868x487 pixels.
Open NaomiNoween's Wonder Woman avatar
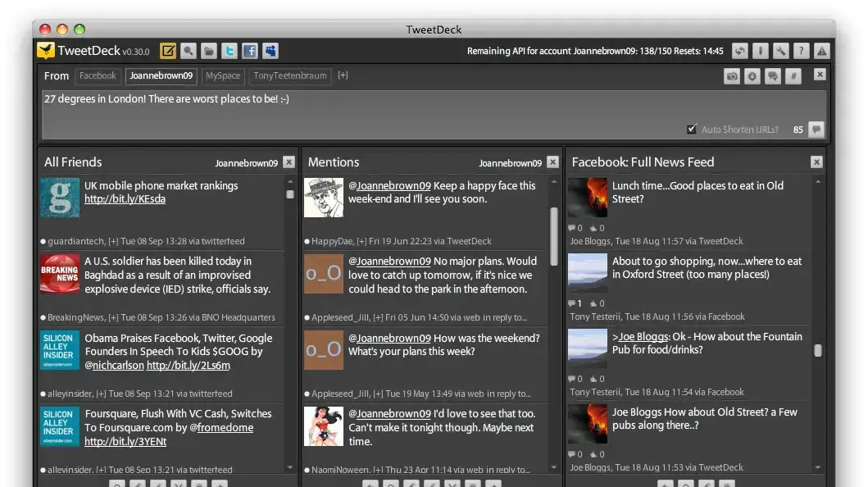[324, 426]
